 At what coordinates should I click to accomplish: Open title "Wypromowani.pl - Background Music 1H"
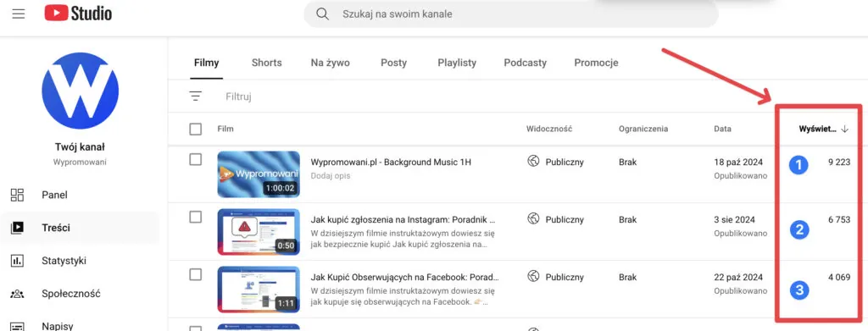pos(391,163)
